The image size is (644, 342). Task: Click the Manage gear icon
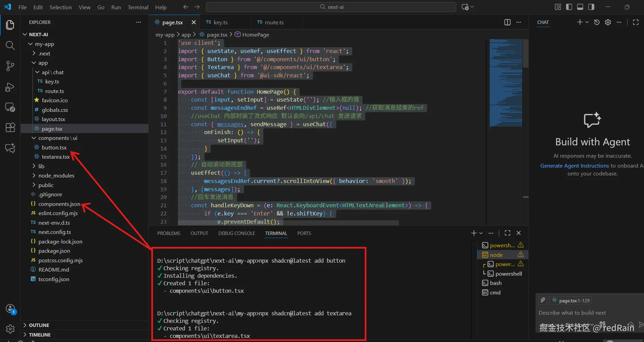pyautogui.click(x=10, y=329)
